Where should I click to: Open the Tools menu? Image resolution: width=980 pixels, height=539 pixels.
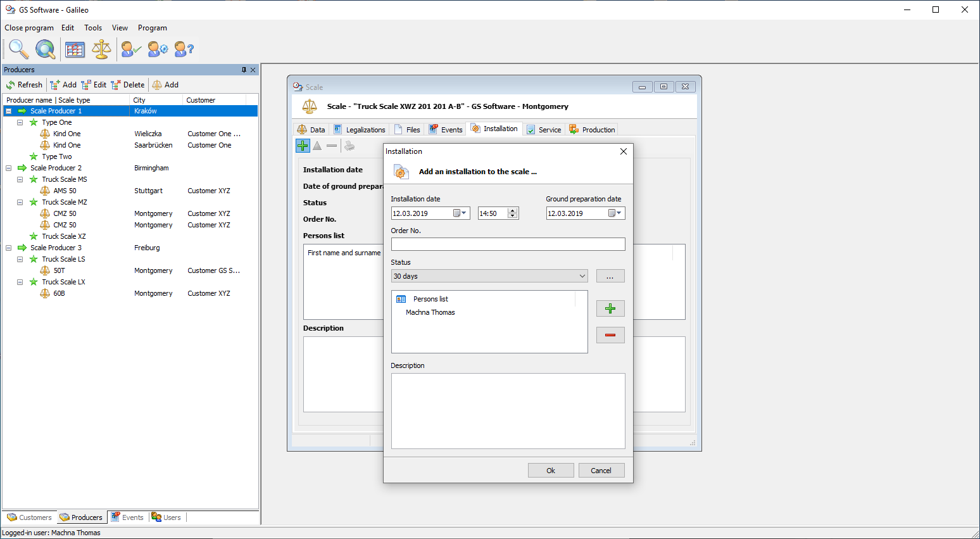(93, 28)
